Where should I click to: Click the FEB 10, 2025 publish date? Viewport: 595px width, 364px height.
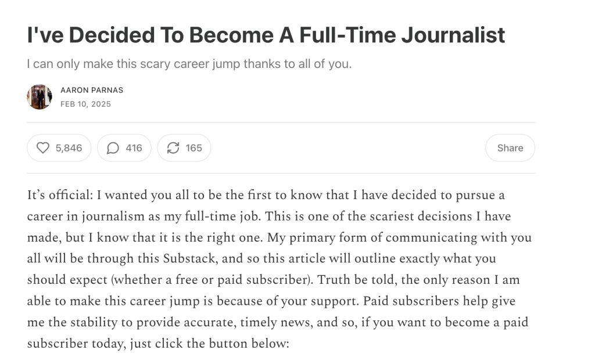click(x=86, y=104)
